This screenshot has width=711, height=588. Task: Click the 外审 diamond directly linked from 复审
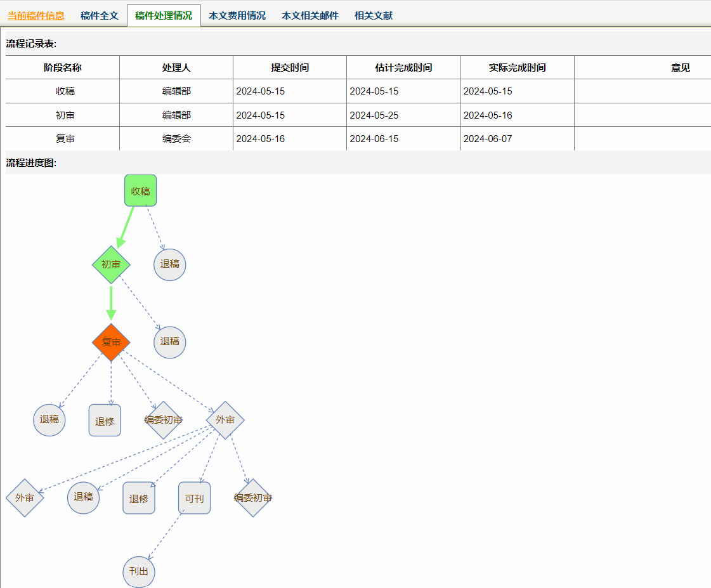click(225, 420)
